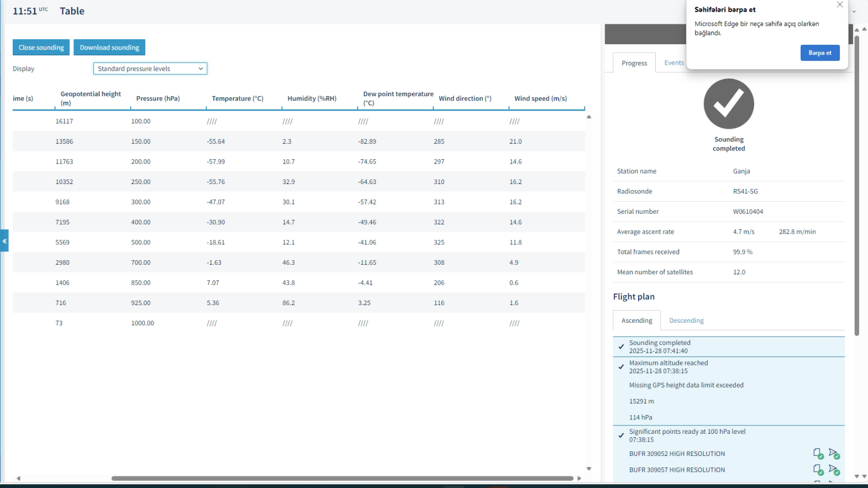Click the BUFR 309052 send status icon
Viewport: 868px width, 488px height.
coord(834,454)
